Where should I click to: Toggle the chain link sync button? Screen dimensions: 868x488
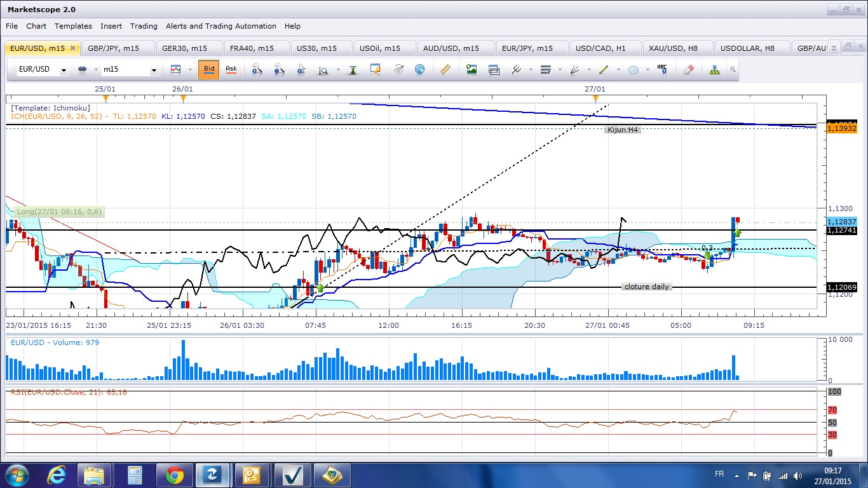tap(82, 69)
